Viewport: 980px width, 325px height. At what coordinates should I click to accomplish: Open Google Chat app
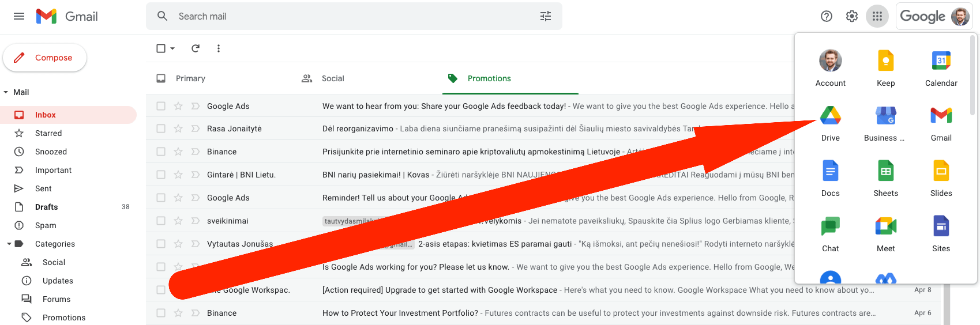[830, 234]
